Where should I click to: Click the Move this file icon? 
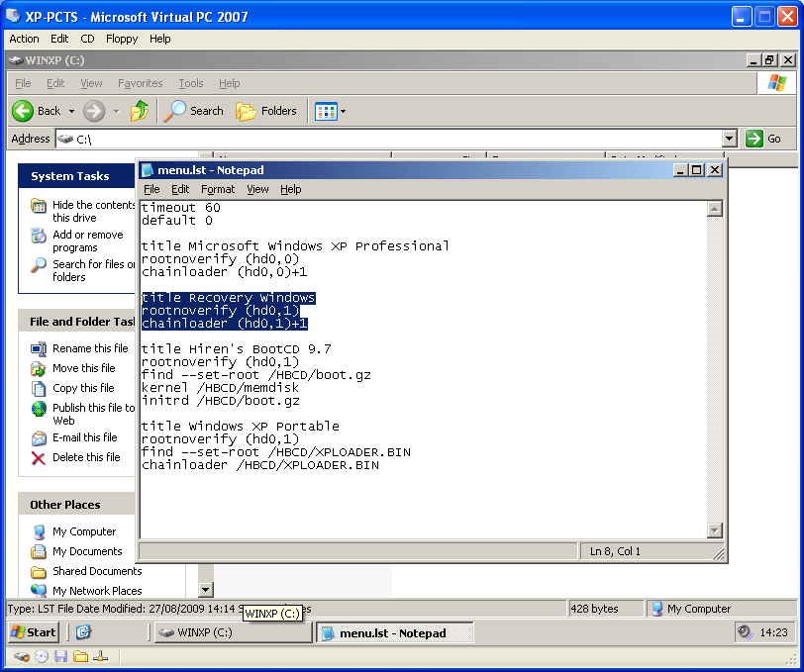tap(39, 368)
